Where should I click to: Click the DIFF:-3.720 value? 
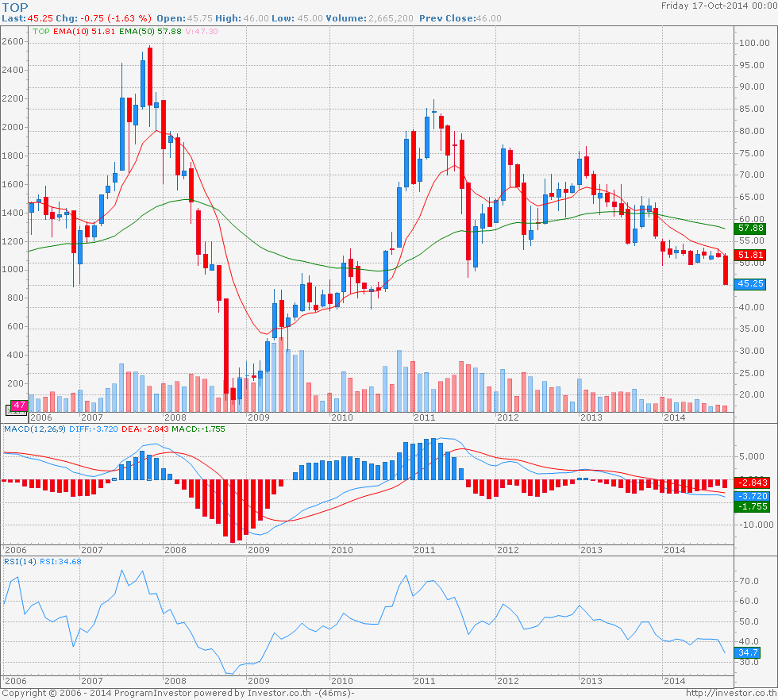pos(94,429)
